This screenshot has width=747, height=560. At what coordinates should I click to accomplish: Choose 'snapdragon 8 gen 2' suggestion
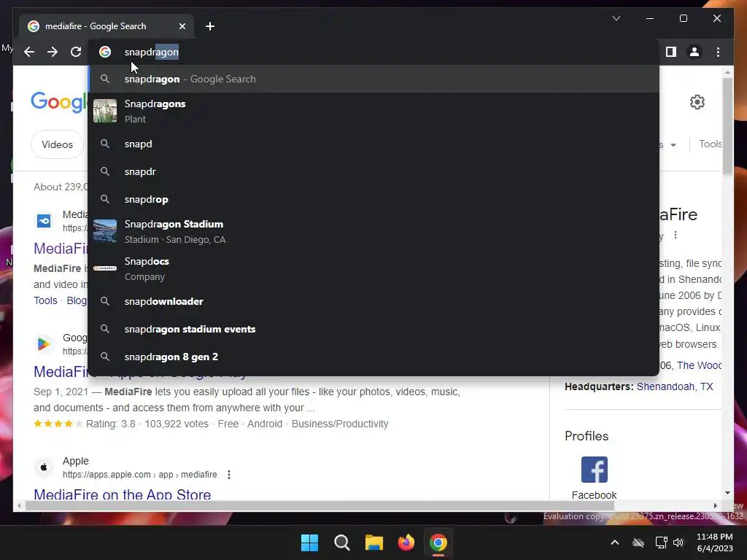tap(374, 357)
